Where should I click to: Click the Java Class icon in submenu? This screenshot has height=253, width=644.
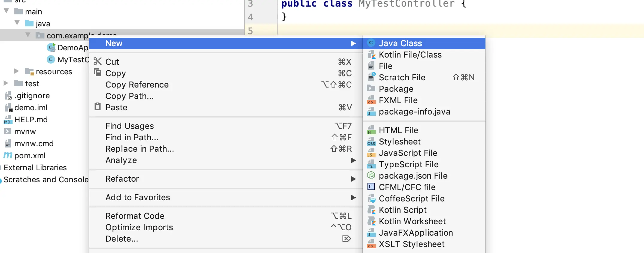tap(371, 43)
